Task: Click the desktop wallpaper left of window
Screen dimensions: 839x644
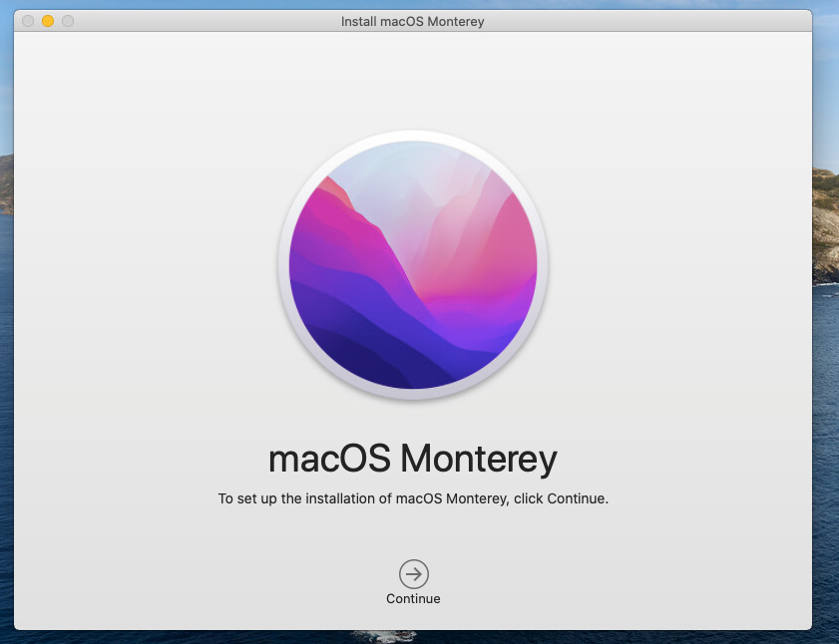Action: click(6, 299)
